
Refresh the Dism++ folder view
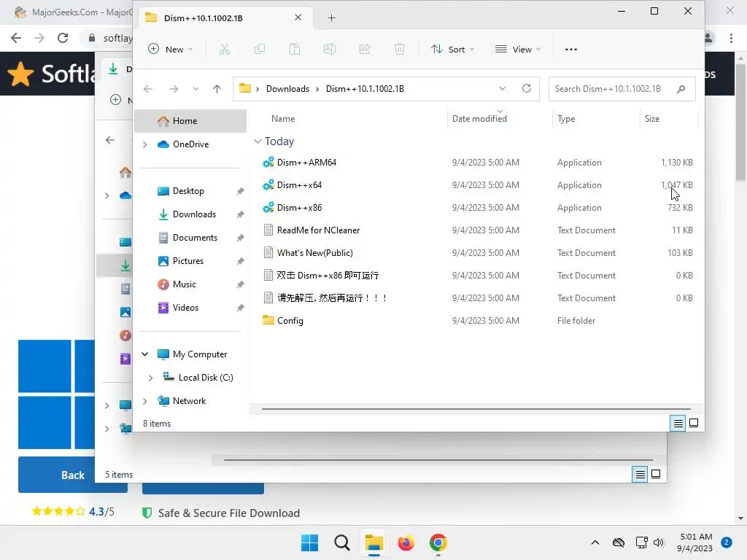[527, 88]
